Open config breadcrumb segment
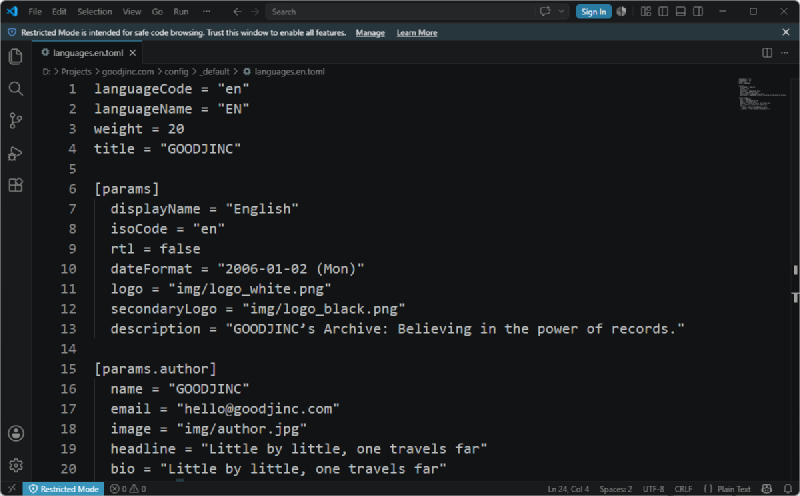800x496 pixels. click(x=176, y=71)
